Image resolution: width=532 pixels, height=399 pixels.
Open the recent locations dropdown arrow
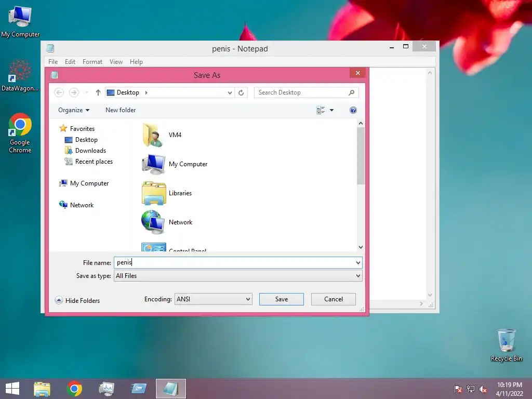tap(87, 92)
